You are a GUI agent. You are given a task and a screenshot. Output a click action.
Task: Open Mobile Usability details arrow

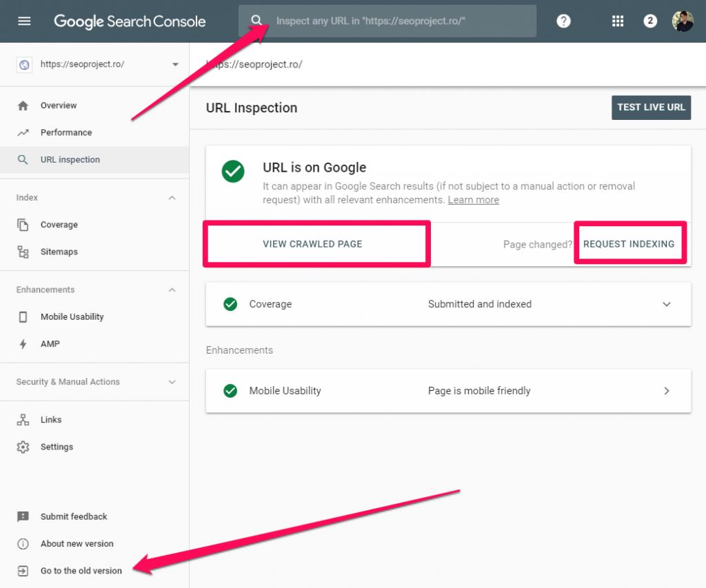coord(667,390)
